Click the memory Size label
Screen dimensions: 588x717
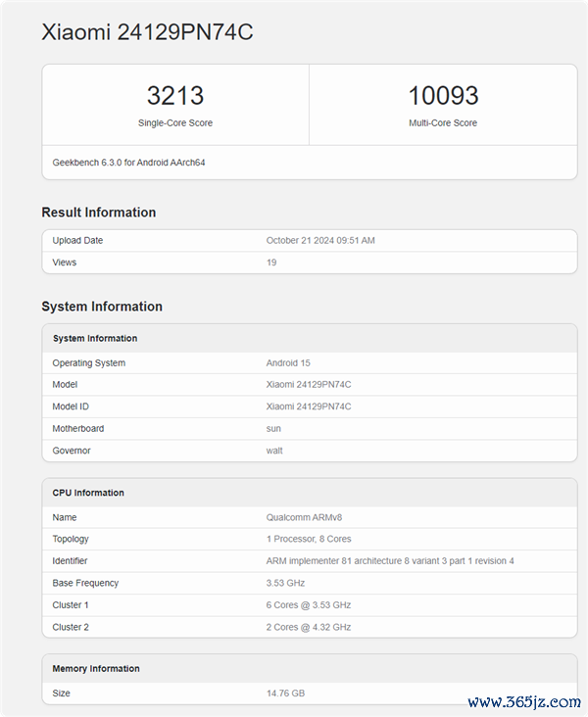coord(62,693)
